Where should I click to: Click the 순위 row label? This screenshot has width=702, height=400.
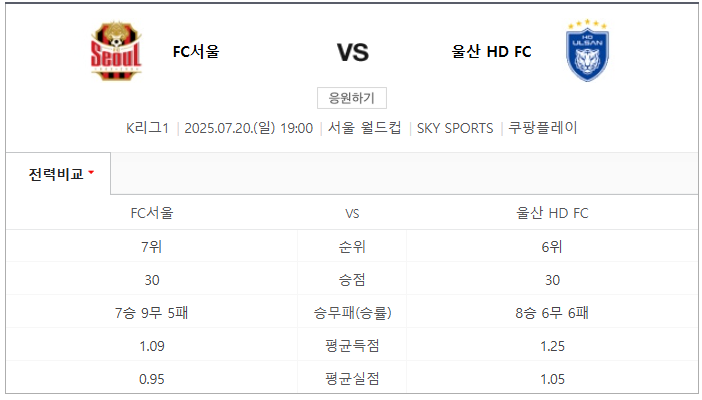tap(352, 246)
